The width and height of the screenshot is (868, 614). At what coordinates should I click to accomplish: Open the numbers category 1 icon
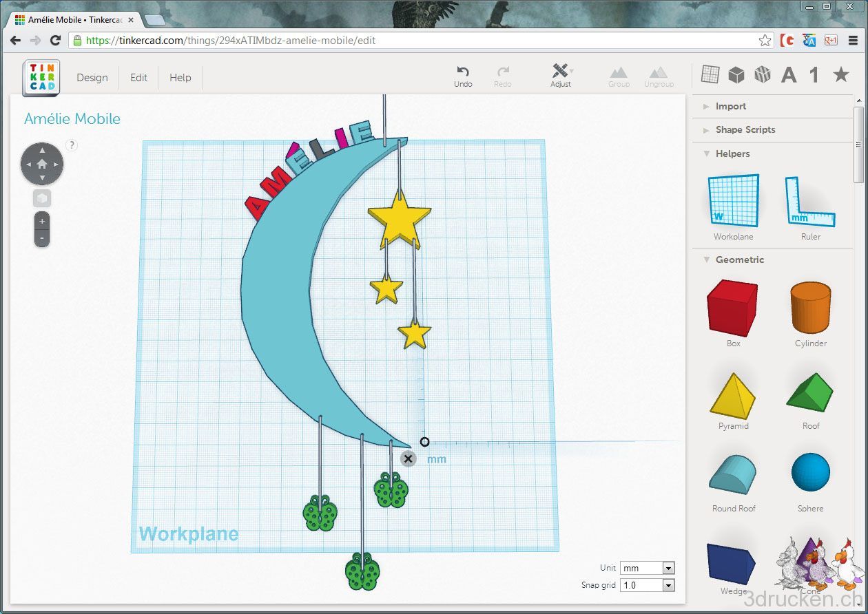814,74
